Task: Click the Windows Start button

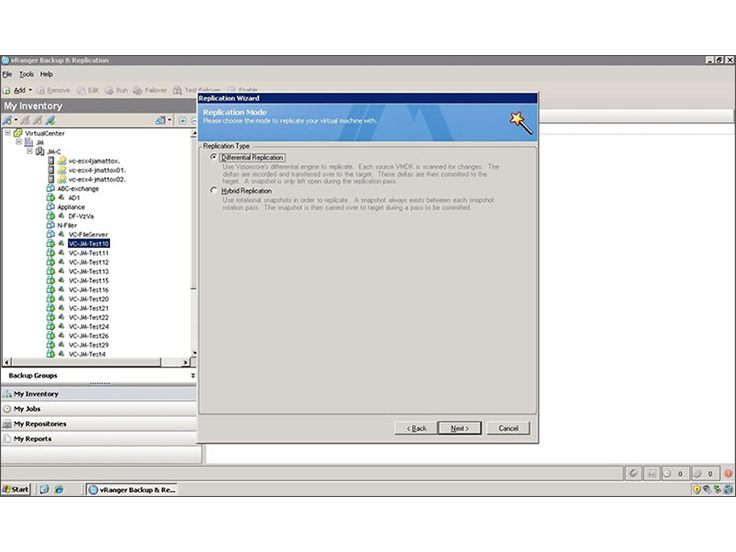Action: pos(15,490)
